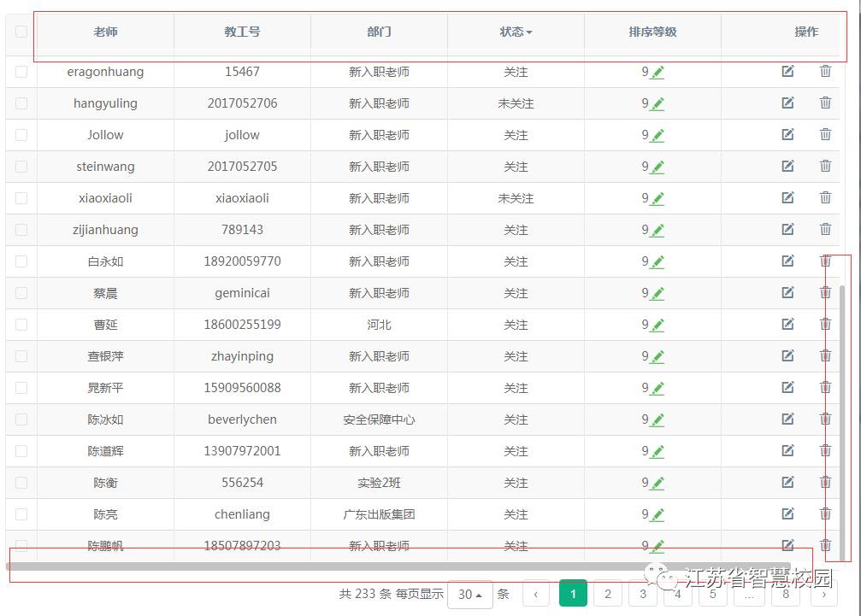Open the page size 30 dropdown
861x616 pixels.
tap(470, 594)
